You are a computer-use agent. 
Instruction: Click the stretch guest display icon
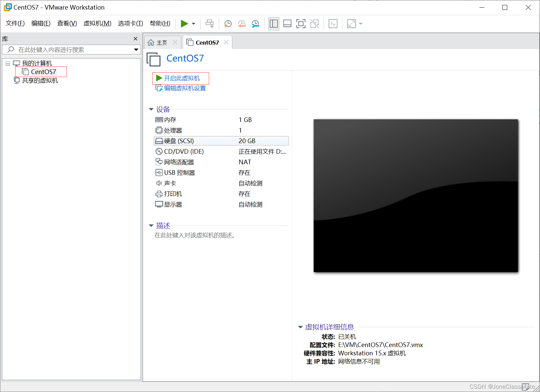(x=351, y=23)
